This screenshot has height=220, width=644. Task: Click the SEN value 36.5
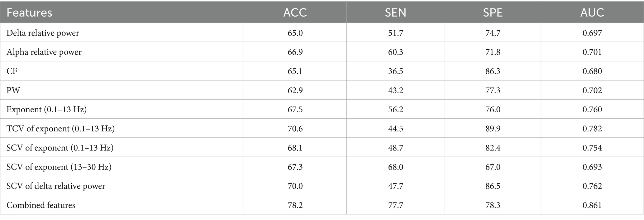pyautogui.click(x=396, y=71)
